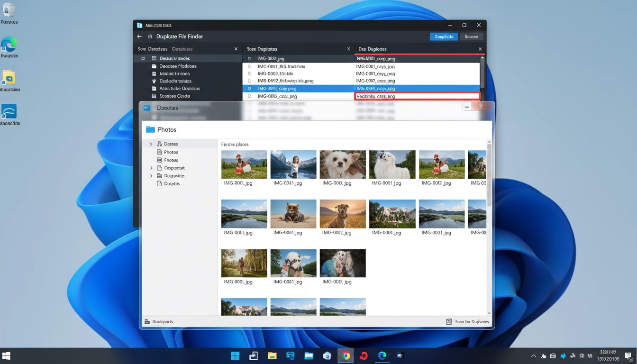Click the Deolopods icon at bottom left
Screen dimensions: 637x364
(147, 321)
